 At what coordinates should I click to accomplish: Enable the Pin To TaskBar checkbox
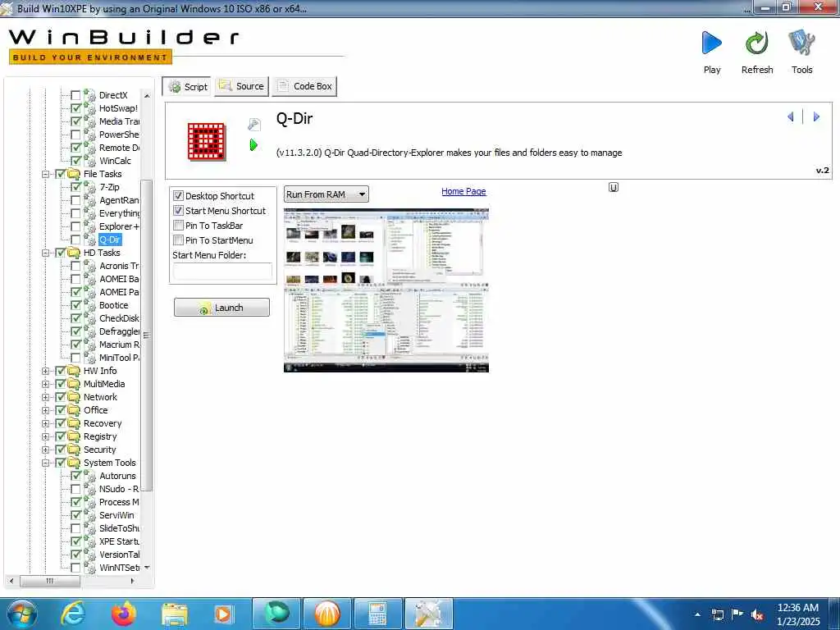click(x=178, y=226)
